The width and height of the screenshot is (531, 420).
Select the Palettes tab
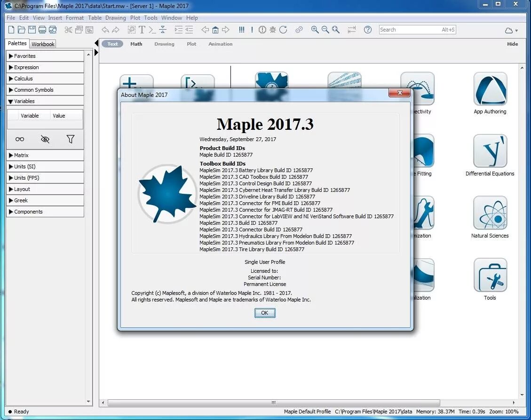pos(17,43)
